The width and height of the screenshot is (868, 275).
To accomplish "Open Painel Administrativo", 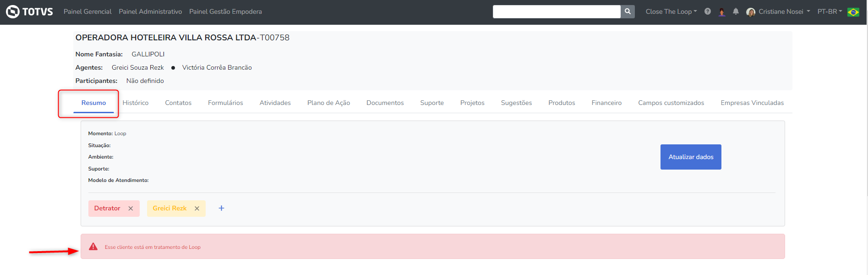I will [150, 11].
